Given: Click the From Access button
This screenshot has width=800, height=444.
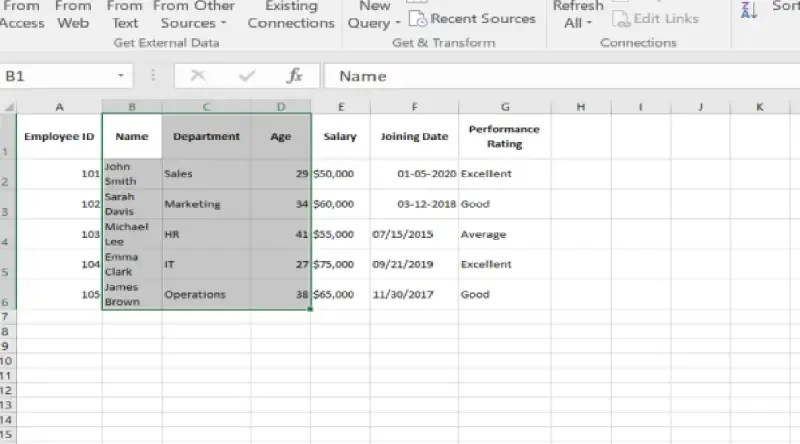Looking at the screenshot, I should click(22, 15).
